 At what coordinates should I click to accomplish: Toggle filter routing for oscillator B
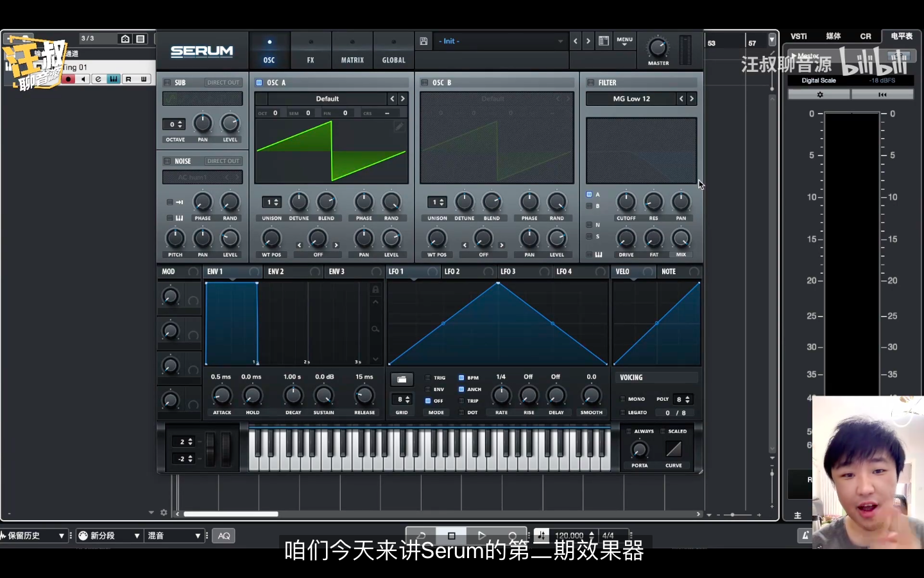point(589,206)
